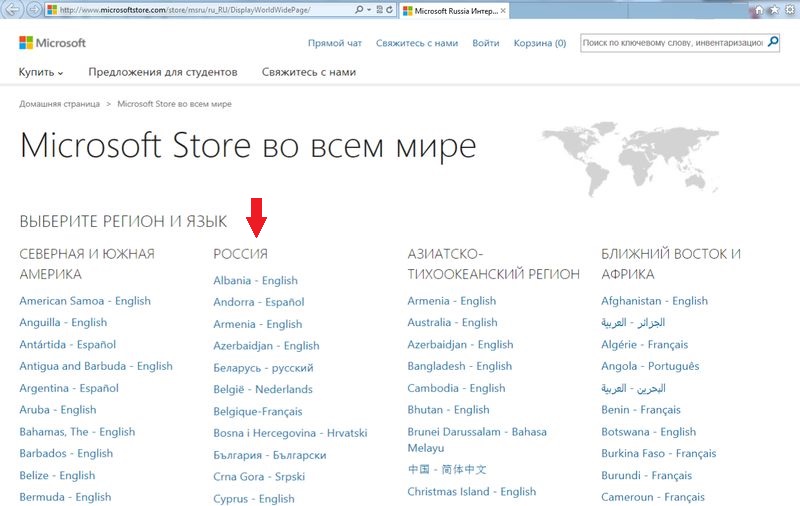This screenshot has width=800, height=506.
Task: Select Christmas Island - English
Action: tap(472, 492)
